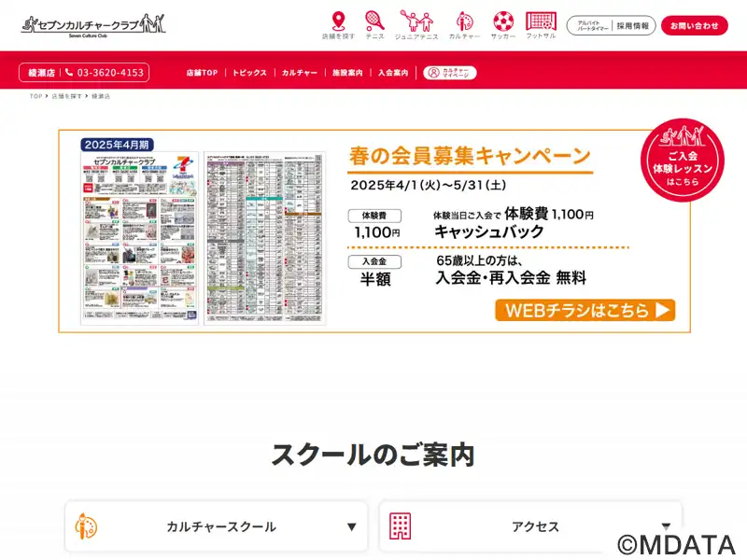Click the user icon in カルチャーマイページ

433,73
